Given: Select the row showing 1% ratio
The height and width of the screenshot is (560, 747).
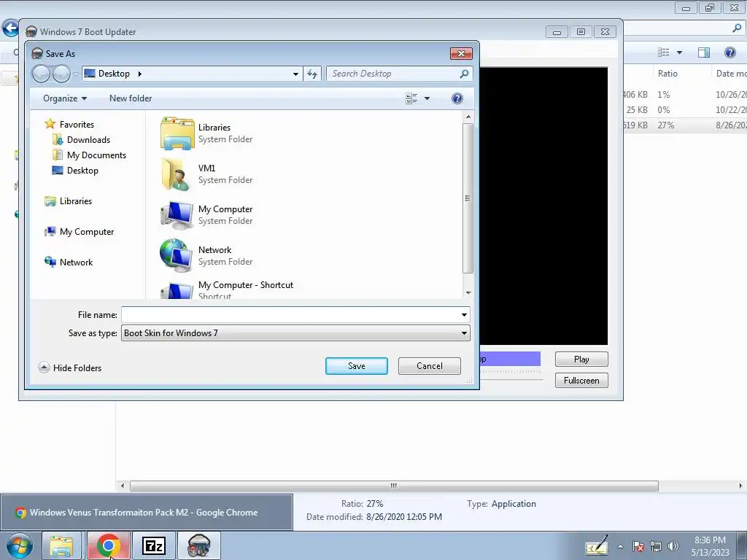Looking at the screenshot, I should [x=685, y=95].
